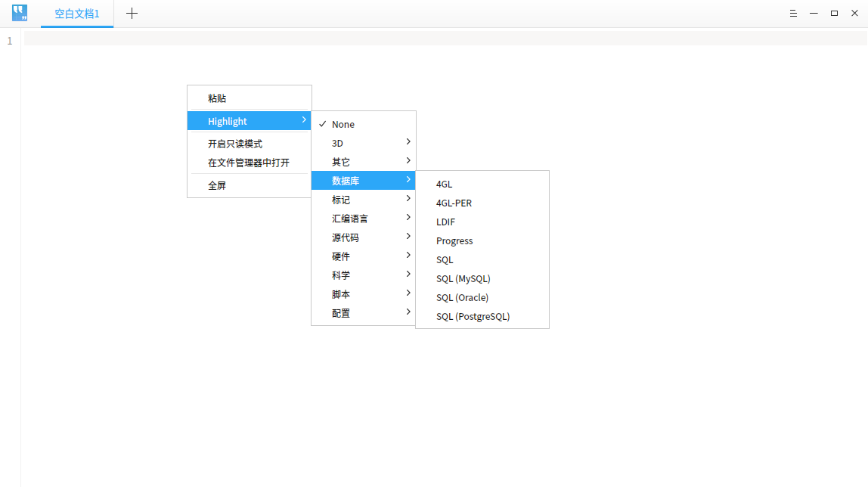Close the editor window

(x=854, y=14)
